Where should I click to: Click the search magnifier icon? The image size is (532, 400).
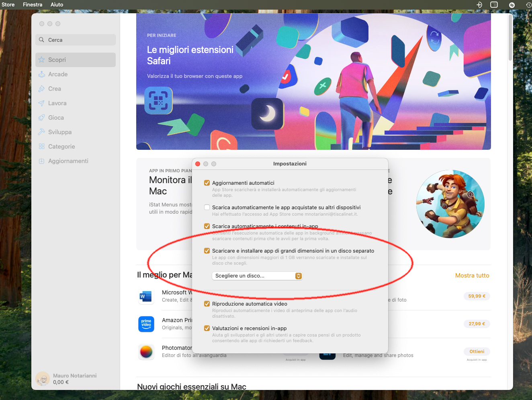(41, 40)
